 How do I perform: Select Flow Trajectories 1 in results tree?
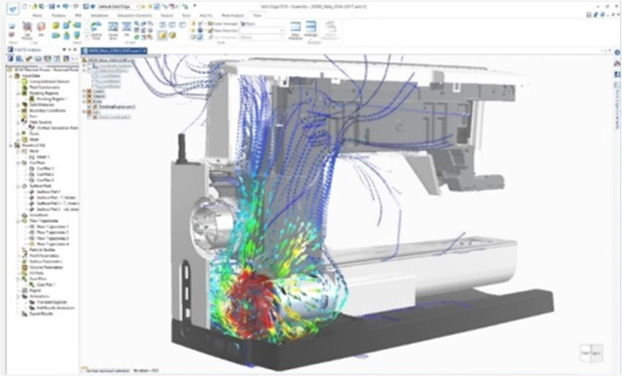tap(53, 226)
